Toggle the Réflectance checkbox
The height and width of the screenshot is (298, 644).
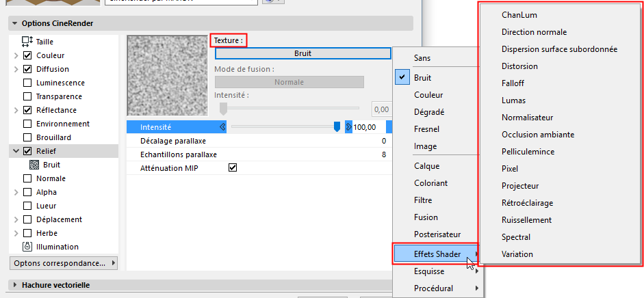point(27,110)
